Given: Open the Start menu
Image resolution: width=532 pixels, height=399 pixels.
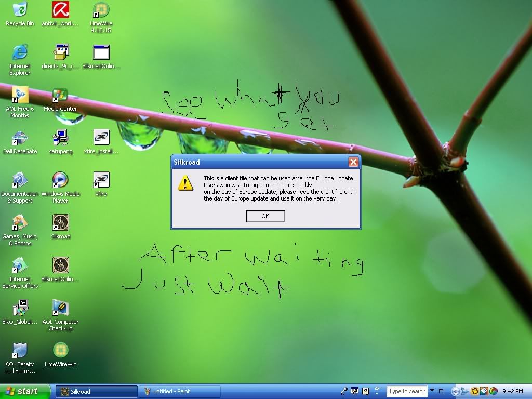Looking at the screenshot, I should tap(22, 391).
